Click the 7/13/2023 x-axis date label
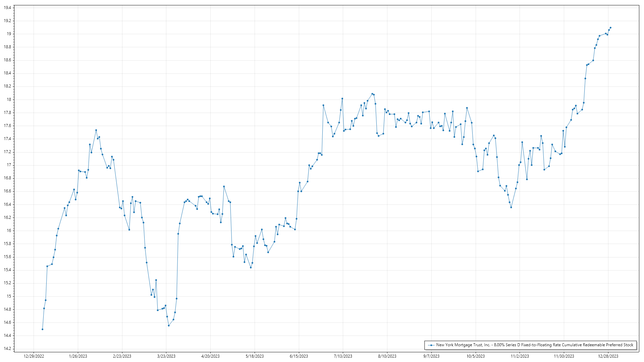The width and height of the screenshot is (644, 362). [343, 356]
